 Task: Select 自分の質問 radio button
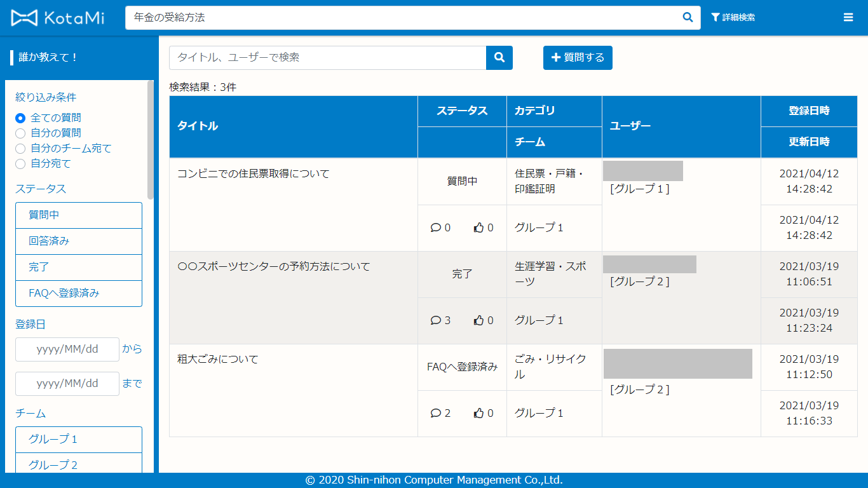click(x=20, y=133)
